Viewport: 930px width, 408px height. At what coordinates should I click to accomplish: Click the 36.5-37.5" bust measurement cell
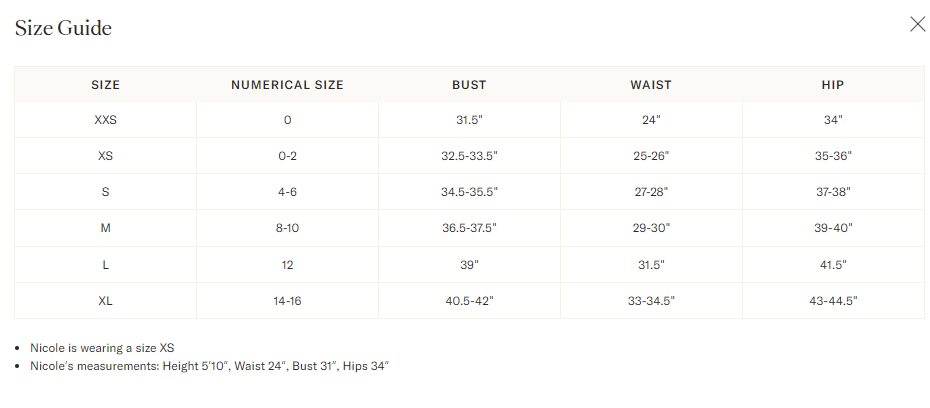[469, 228]
